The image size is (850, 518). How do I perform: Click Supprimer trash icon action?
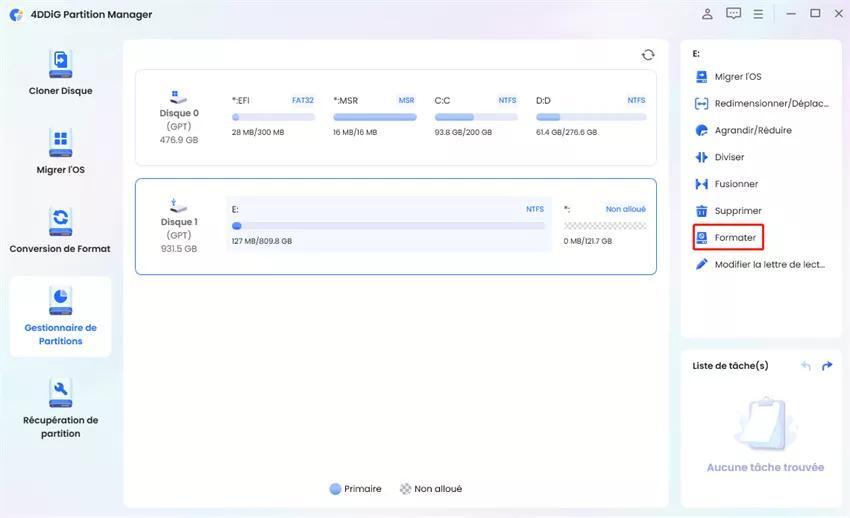click(737, 211)
